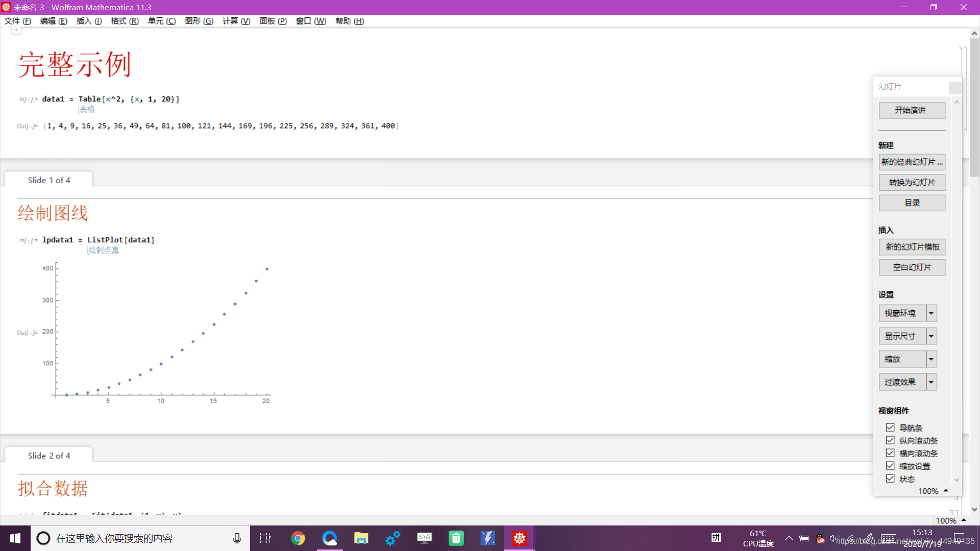The height and width of the screenshot is (551, 980).
Task: Click the 开始演讲 button
Action: 912,110
